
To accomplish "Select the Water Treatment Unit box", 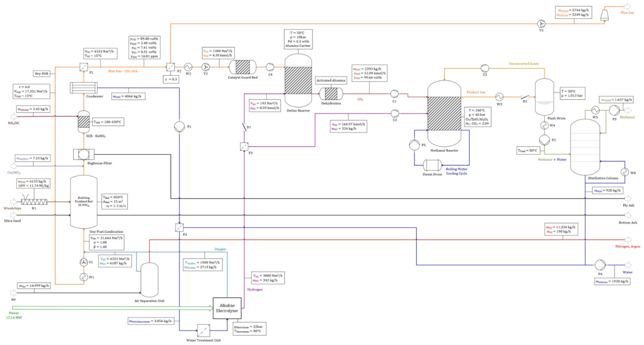I will pyautogui.click(x=204, y=331).
